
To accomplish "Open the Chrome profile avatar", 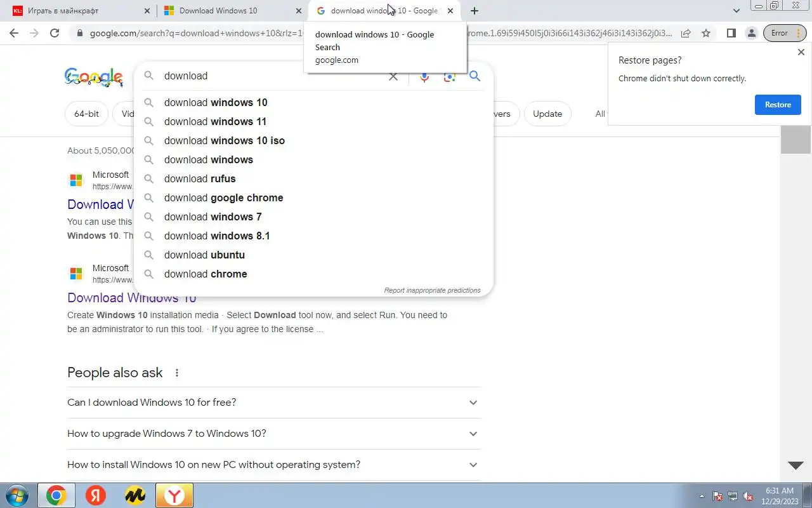I will coord(751,33).
